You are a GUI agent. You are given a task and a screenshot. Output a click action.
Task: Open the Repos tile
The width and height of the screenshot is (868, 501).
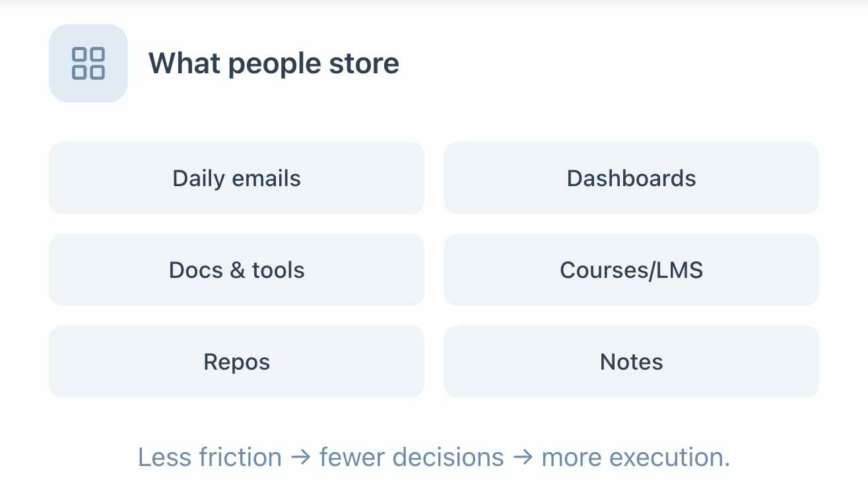pyautogui.click(x=236, y=362)
